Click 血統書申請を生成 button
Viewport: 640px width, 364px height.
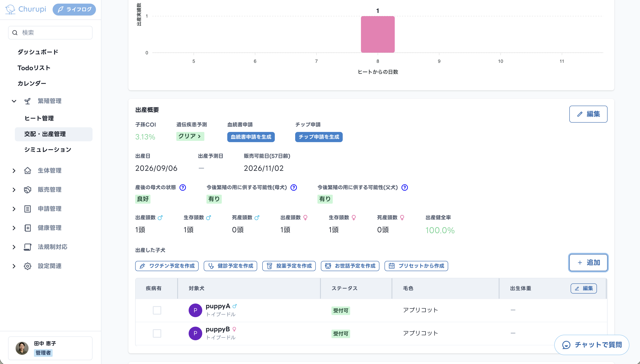tap(251, 137)
